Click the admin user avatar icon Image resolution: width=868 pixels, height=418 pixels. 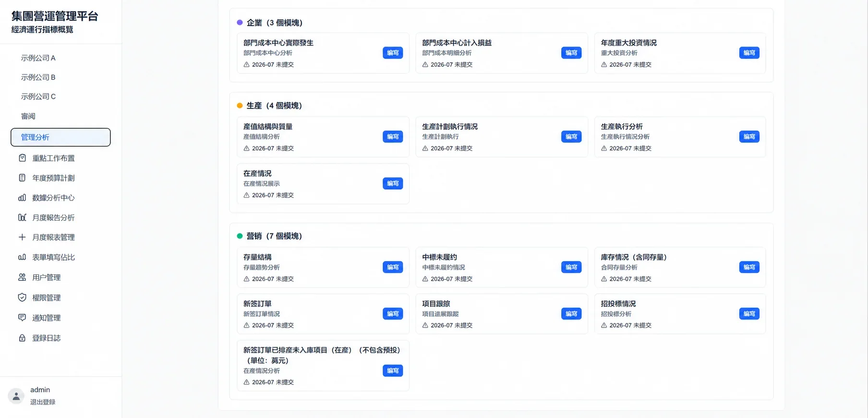point(16,396)
